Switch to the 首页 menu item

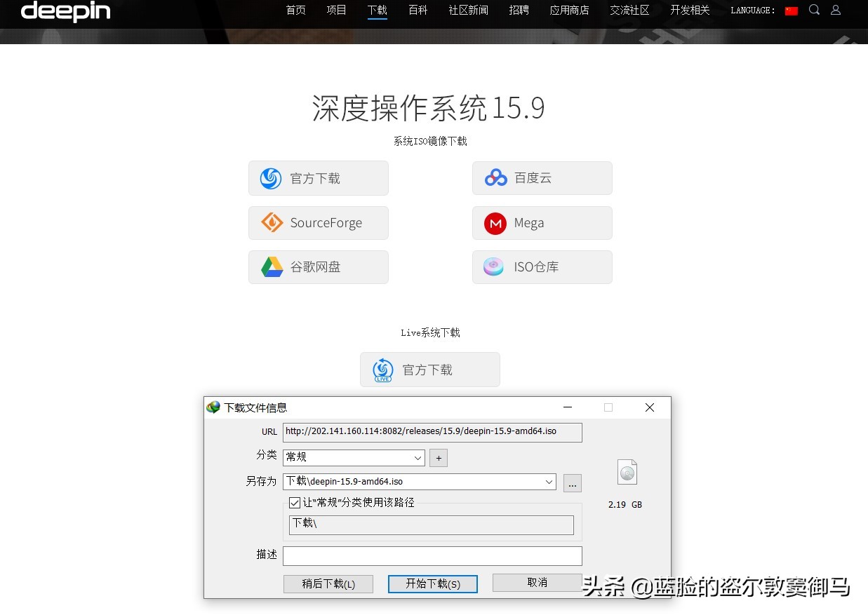pyautogui.click(x=295, y=10)
